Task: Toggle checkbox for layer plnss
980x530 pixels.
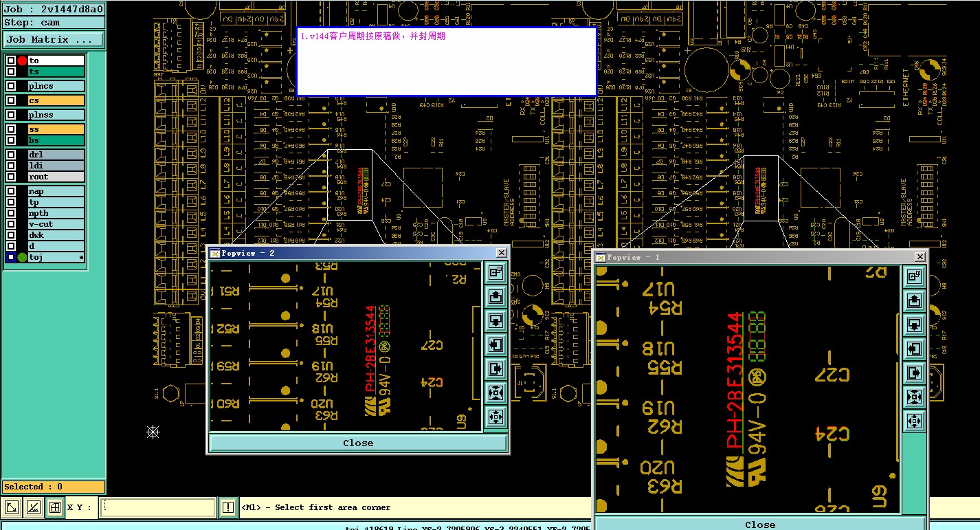Action: click(11, 115)
